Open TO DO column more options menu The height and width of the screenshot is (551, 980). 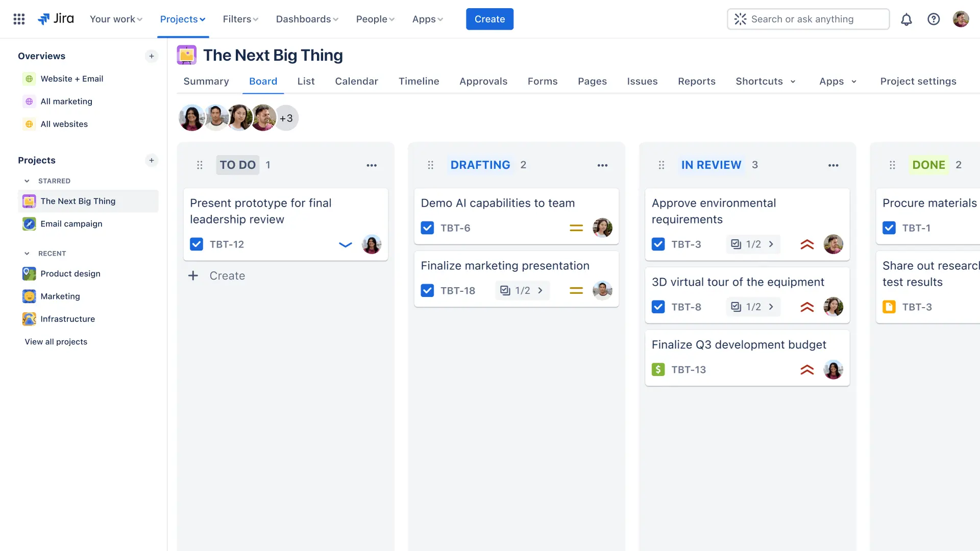tap(372, 165)
